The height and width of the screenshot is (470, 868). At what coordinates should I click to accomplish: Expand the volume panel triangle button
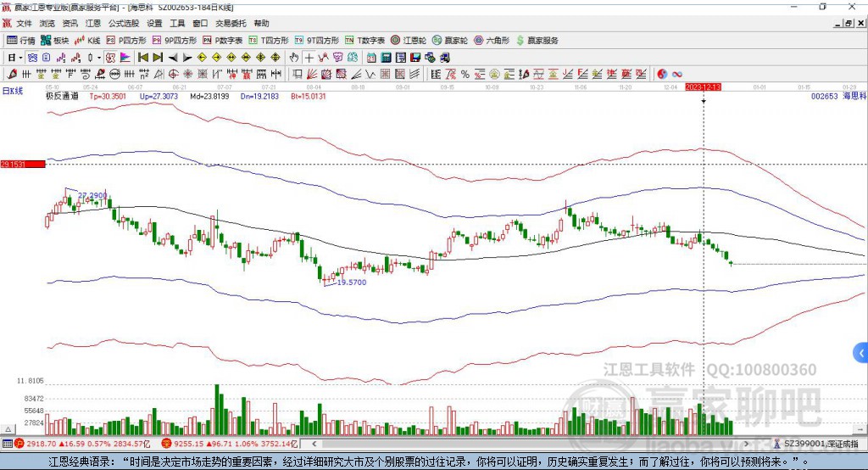(8, 429)
